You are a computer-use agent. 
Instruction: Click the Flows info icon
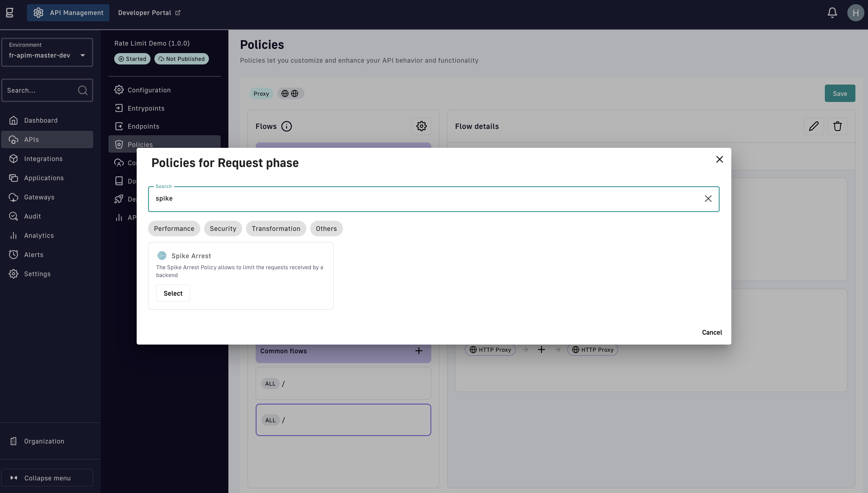[286, 126]
